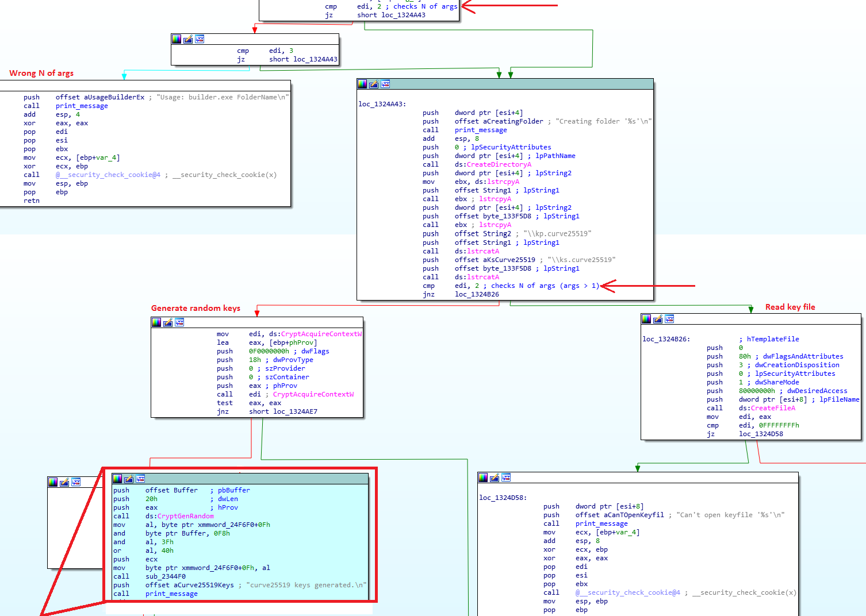Open color palette icon on cmp edi, 3 block
Image resolution: width=866 pixels, height=616 pixels.
(176, 38)
